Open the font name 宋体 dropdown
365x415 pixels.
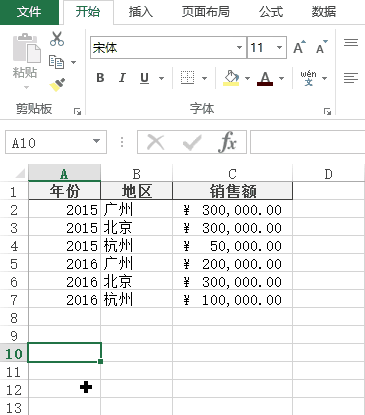click(x=239, y=47)
